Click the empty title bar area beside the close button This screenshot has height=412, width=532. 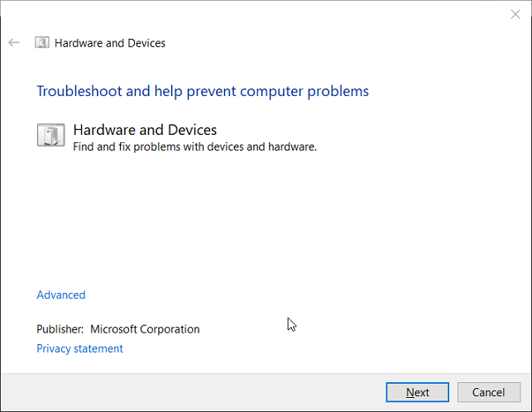331,13
